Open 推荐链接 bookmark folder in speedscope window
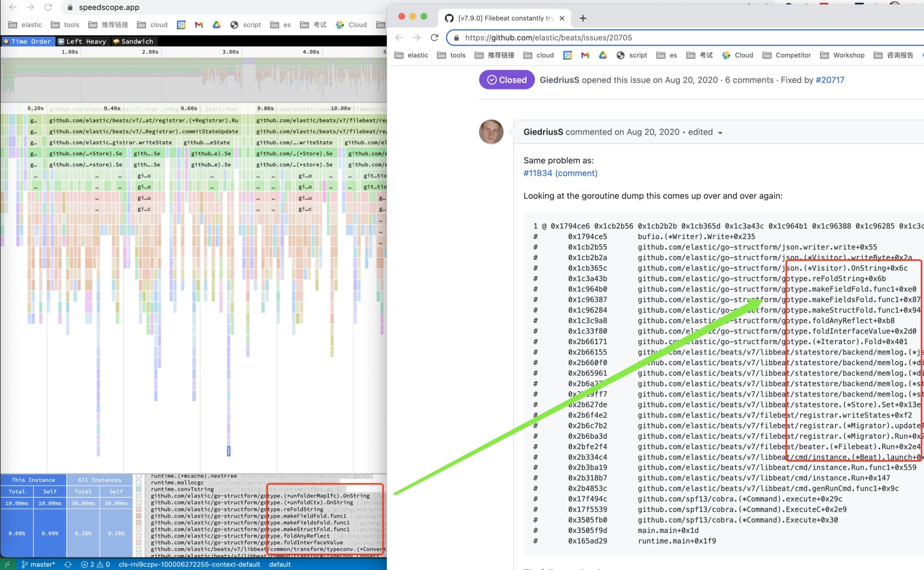The image size is (924, 570). pos(108,25)
